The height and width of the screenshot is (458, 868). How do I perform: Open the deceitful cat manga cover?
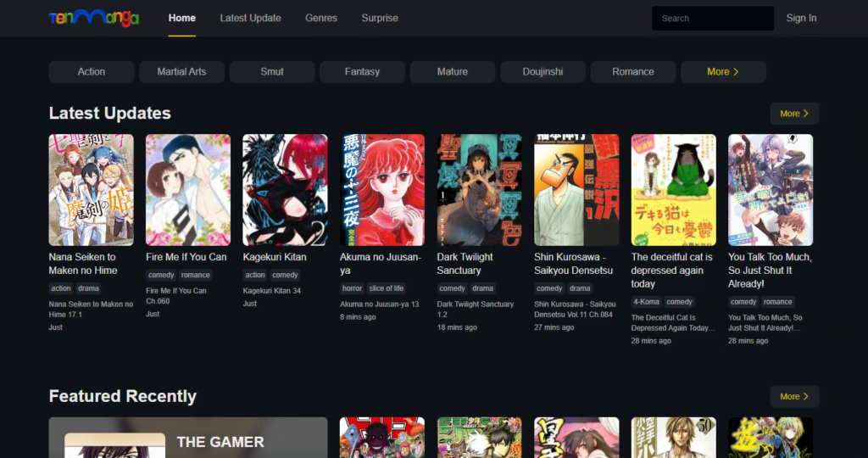[674, 190]
